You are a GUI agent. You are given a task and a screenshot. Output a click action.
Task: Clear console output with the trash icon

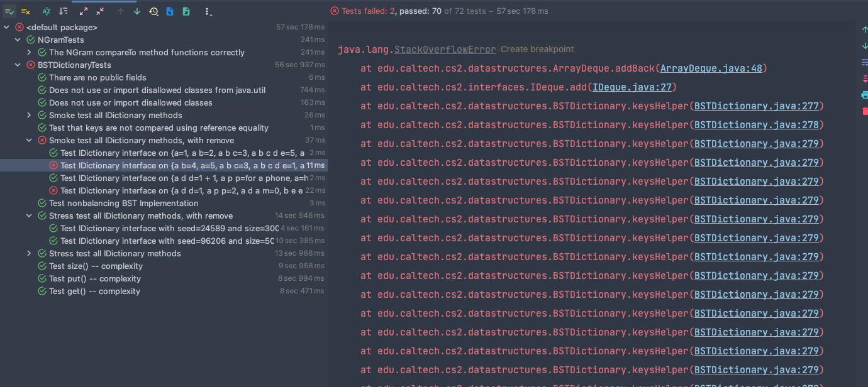(x=864, y=111)
